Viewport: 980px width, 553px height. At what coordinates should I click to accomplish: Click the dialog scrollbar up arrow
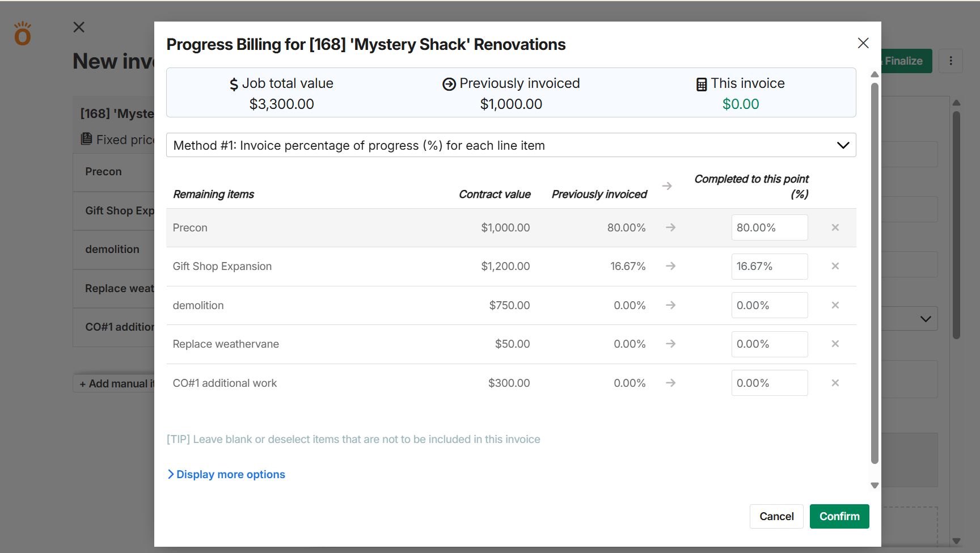click(x=875, y=74)
